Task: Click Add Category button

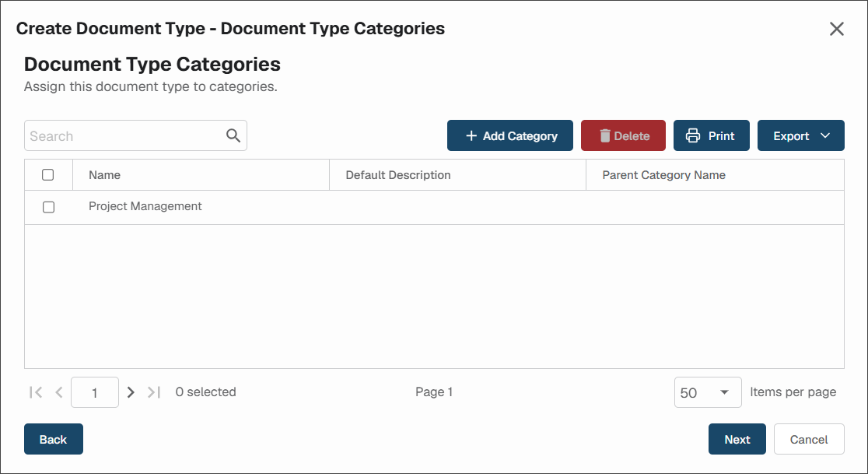Action: pos(510,135)
